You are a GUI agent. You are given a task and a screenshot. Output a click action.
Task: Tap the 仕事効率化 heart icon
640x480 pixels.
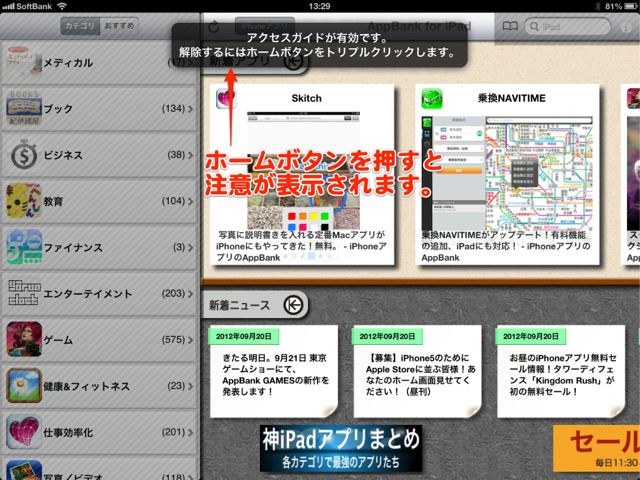(x=24, y=431)
